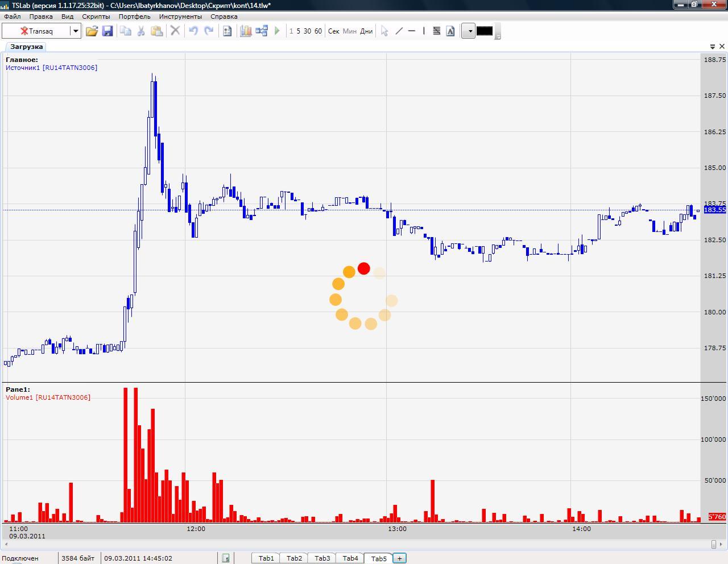Click the status bar log icon
The image size is (728, 564).
point(226,558)
